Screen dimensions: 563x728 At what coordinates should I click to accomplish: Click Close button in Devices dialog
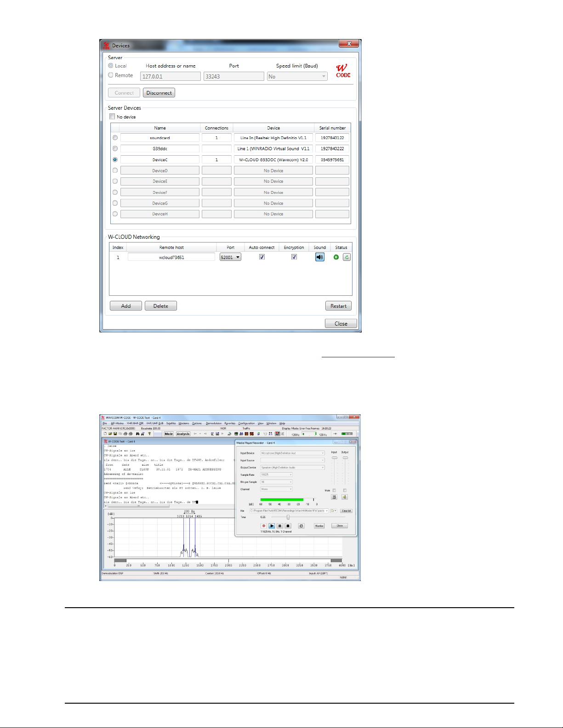pyautogui.click(x=341, y=323)
